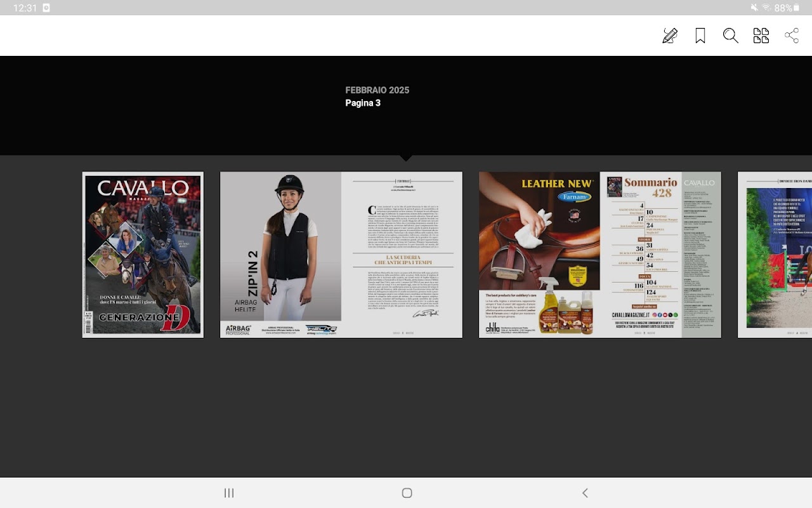The image size is (812, 508).
Task: Open the partially visible horse jumping page
Action: pyautogui.click(x=775, y=255)
